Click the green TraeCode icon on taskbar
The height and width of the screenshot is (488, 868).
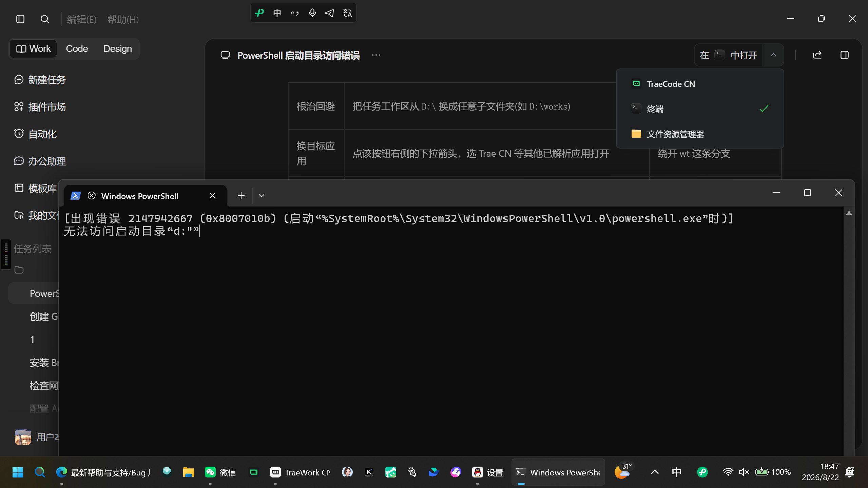tap(253, 472)
